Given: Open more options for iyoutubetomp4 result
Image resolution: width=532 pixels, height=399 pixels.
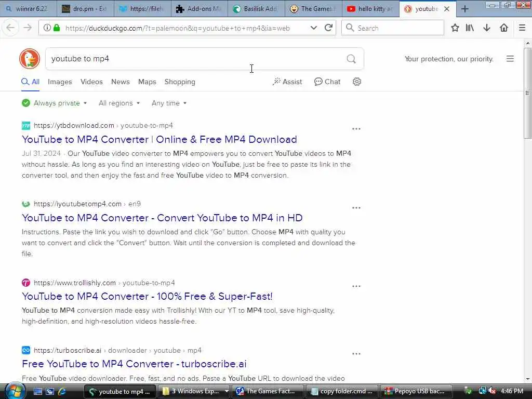Looking at the screenshot, I should click(356, 208).
